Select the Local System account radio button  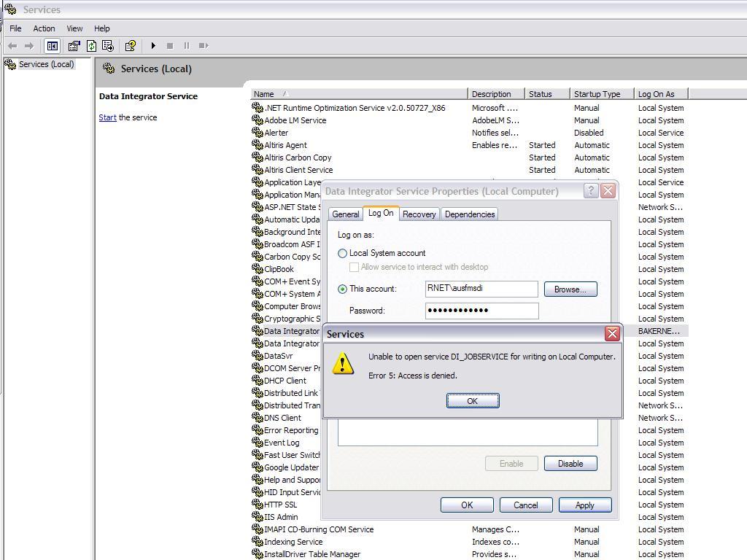point(342,253)
